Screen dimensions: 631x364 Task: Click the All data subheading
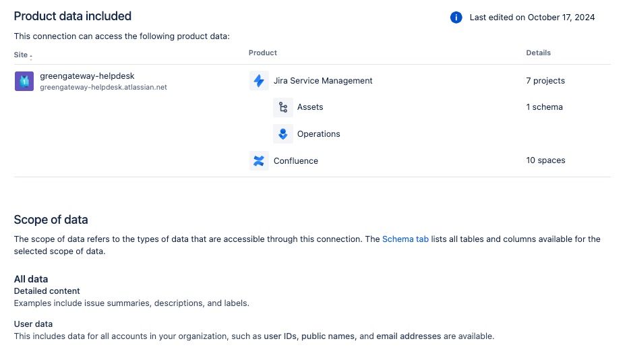click(x=31, y=279)
